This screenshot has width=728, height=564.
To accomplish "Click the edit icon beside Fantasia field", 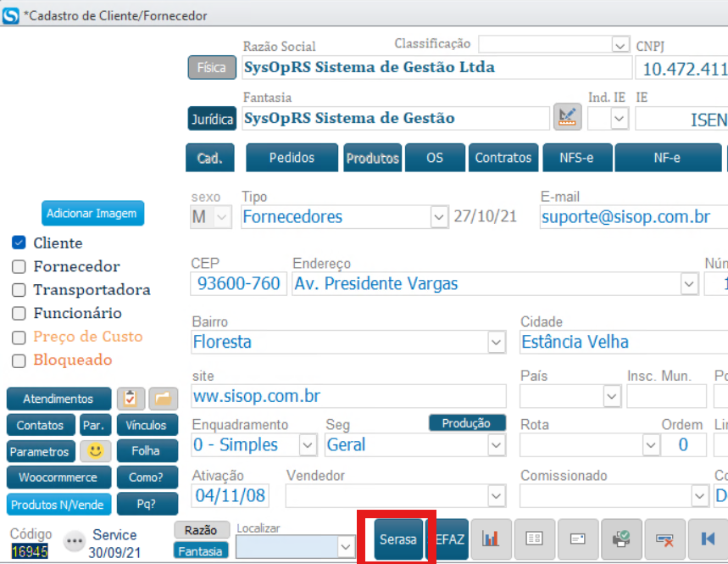I will coord(567,118).
